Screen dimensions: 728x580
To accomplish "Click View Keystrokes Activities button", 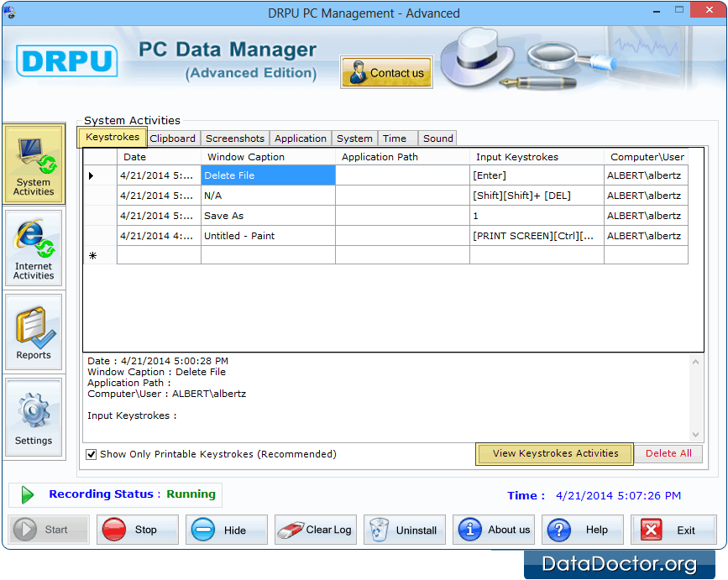I will 555,453.
